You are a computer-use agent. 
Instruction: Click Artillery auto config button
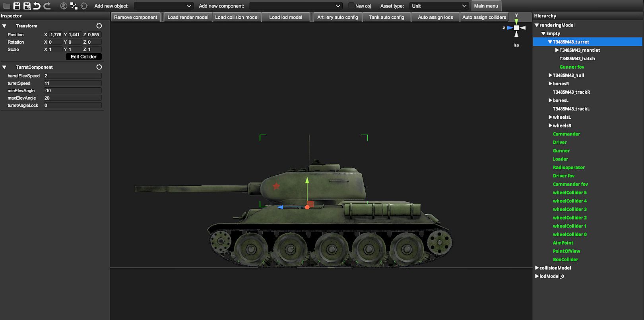click(338, 17)
